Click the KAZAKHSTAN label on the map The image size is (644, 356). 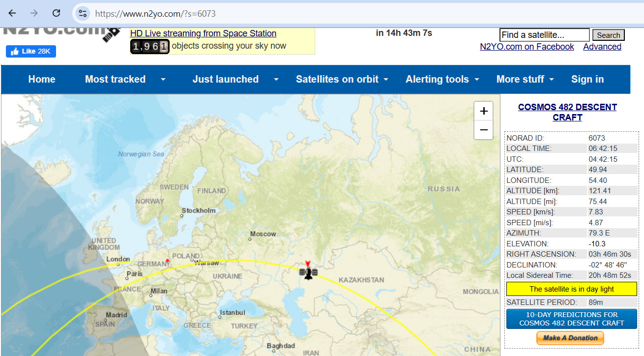tap(361, 280)
